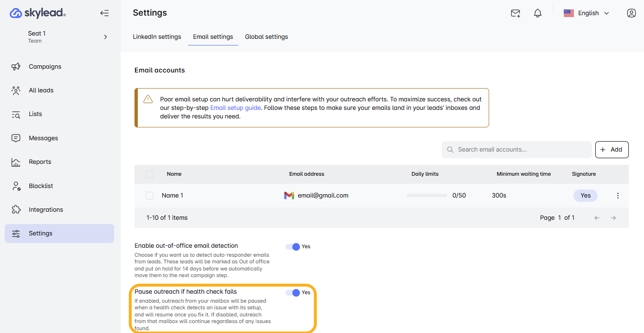
Task: Click the Skylead logo
Action: pos(38,13)
